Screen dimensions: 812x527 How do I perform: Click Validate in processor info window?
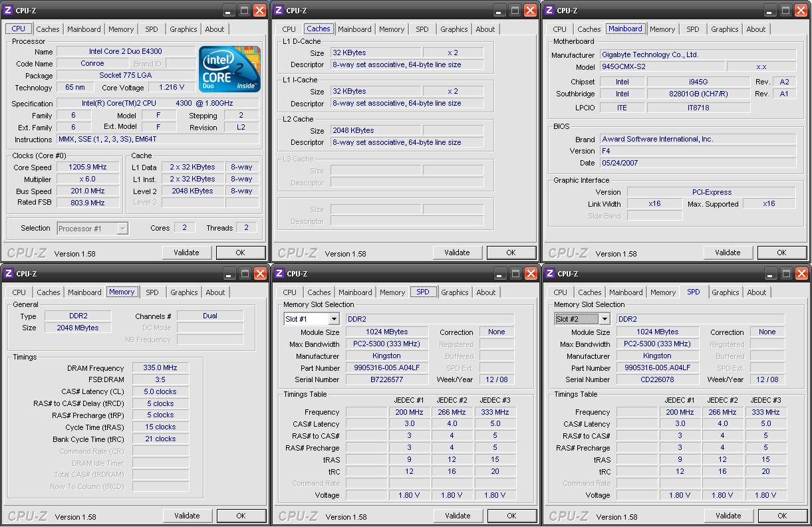(186, 253)
